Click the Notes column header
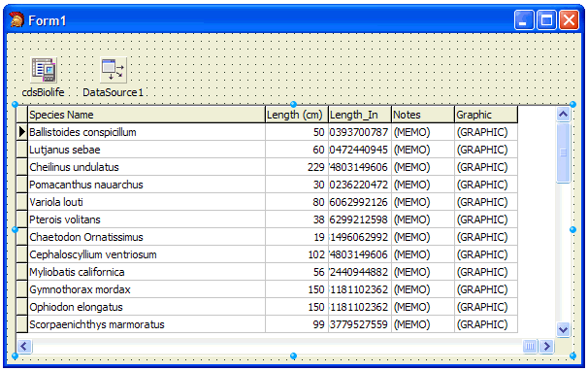Image resolution: width=588 pixels, height=371 pixels. 423,115
